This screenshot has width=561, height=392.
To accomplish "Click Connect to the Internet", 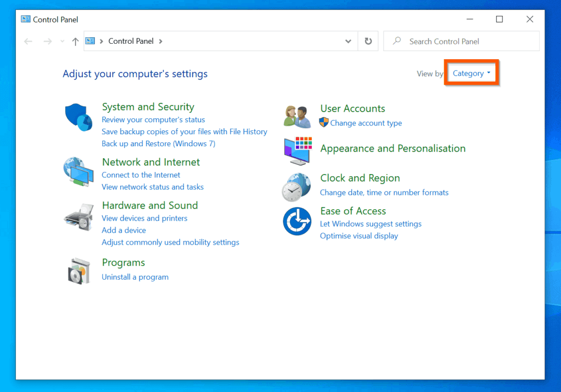I will (141, 175).
